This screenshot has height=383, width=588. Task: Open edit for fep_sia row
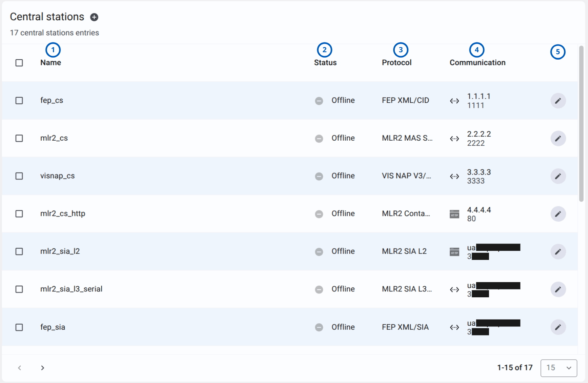(x=558, y=327)
